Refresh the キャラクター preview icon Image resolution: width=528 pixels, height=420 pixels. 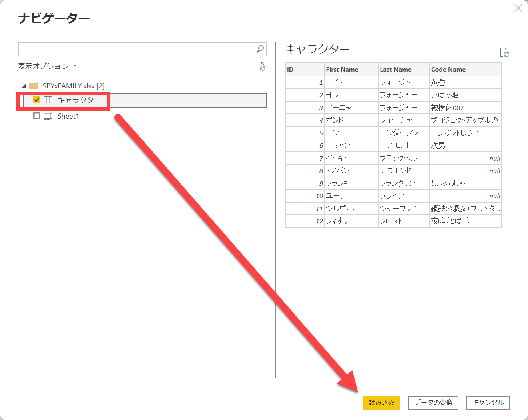(504, 53)
